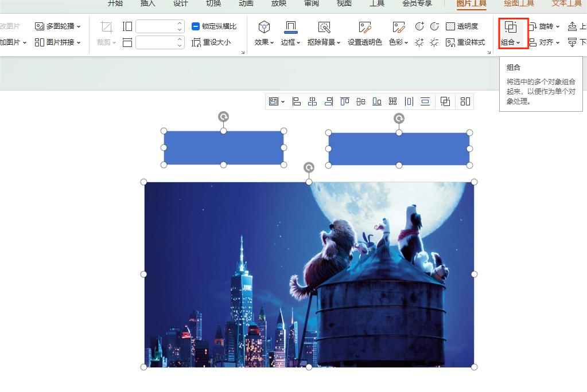This screenshot has width=587, height=392.
Task: Click the 裁剪 crop tool icon
Action: 106,27
